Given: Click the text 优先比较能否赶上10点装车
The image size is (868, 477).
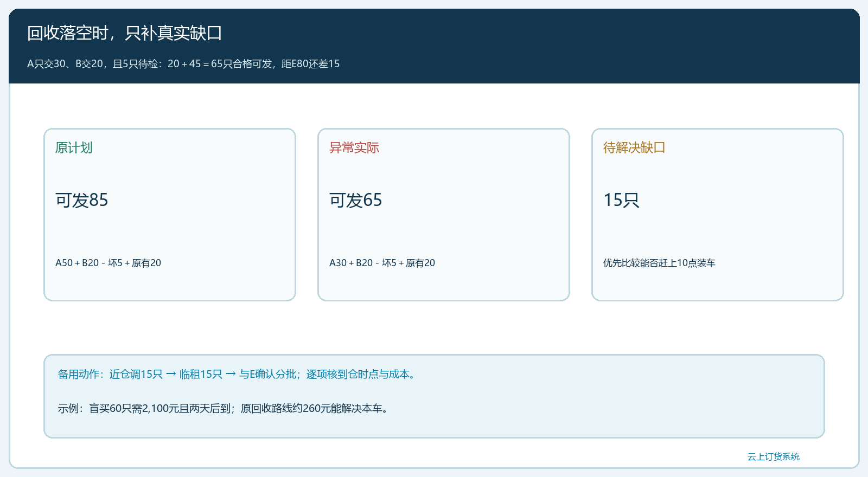Looking at the screenshot, I should click(x=659, y=263).
